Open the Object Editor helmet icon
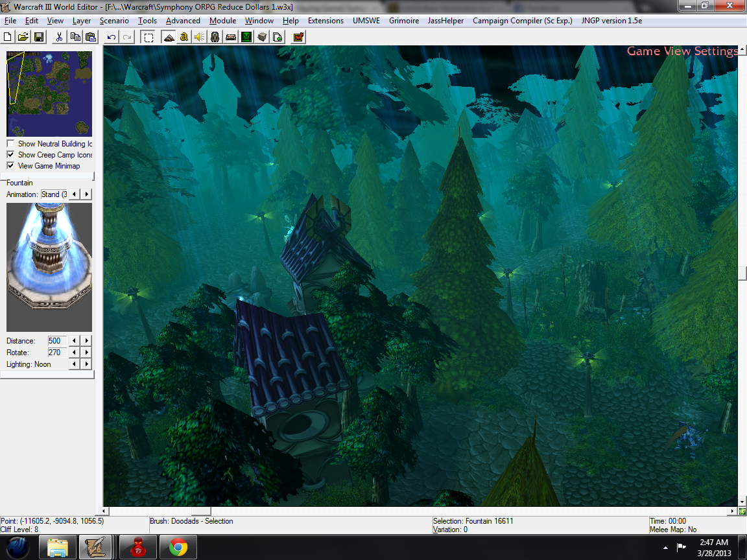The height and width of the screenshot is (560, 747). coord(215,37)
